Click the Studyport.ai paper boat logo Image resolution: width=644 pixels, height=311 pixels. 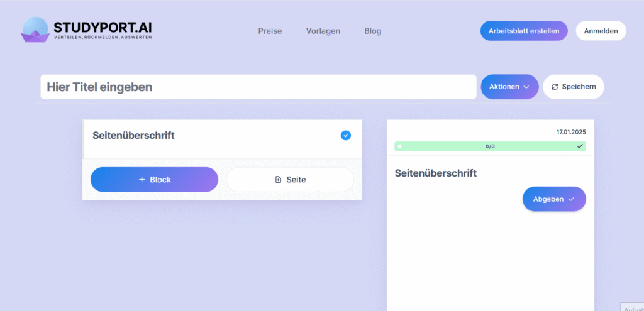point(35,30)
